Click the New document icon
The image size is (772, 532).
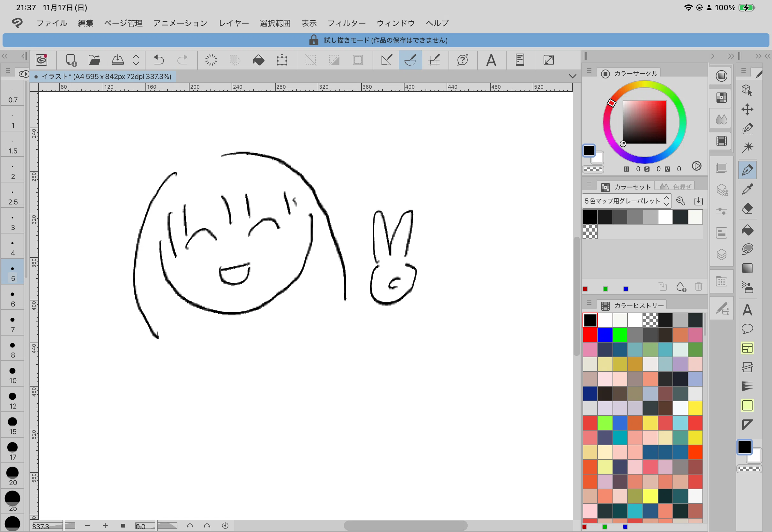point(71,60)
